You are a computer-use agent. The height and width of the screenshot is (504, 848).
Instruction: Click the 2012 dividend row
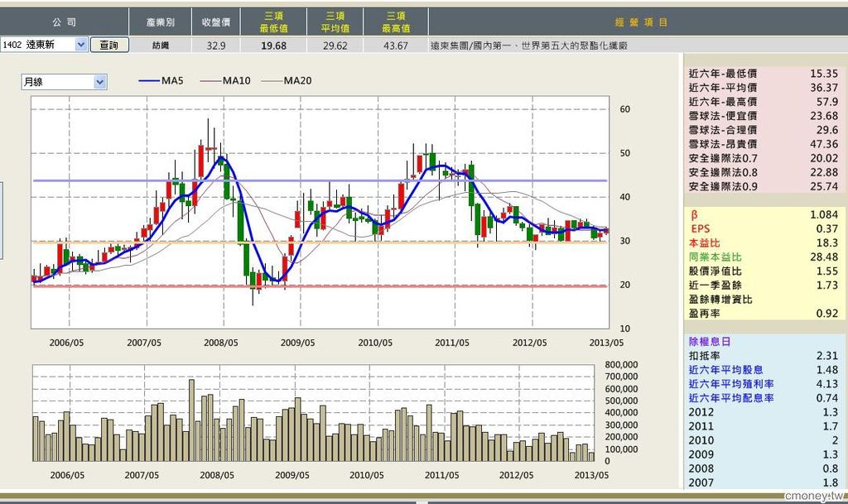tap(763, 412)
